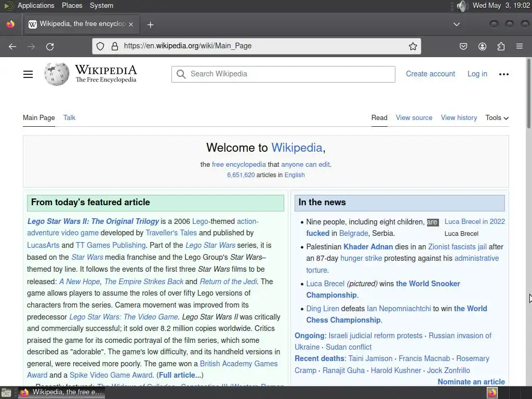This screenshot has height=399, width=532.
Task: Open the Pocket save icon
Action: point(463,46)
